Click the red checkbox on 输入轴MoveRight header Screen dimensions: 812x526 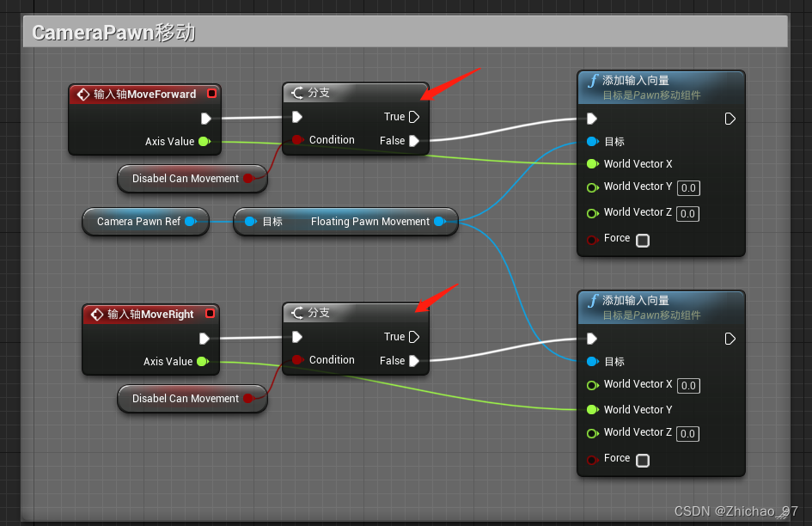pos(210,314)
